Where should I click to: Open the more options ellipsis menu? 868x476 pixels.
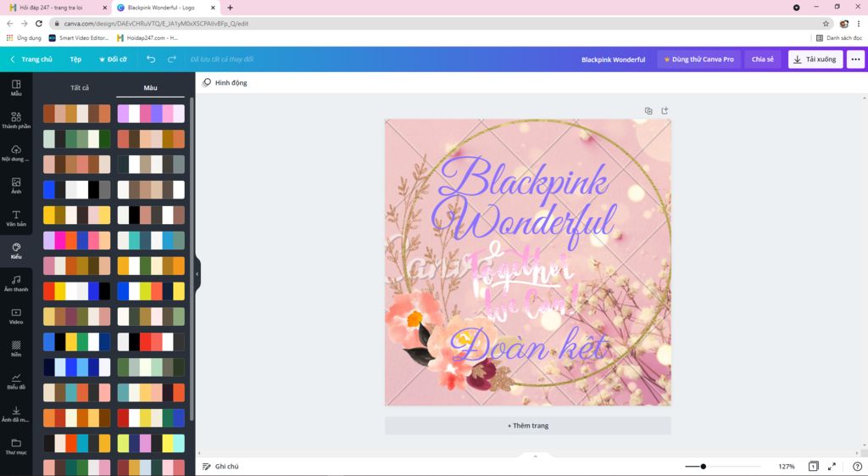pyautogui.click(x=855, y=59)
